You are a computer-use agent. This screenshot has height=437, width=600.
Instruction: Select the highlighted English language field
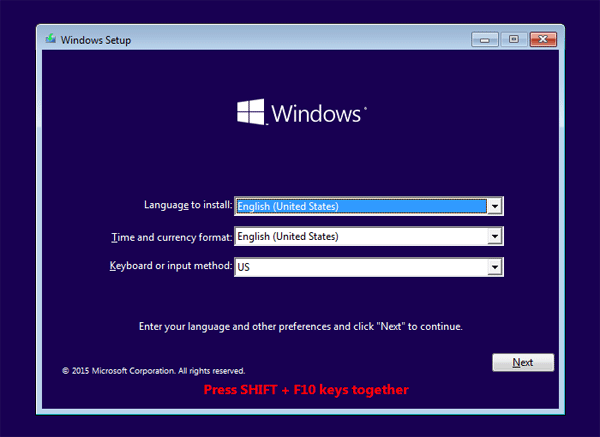coord(360,206)
